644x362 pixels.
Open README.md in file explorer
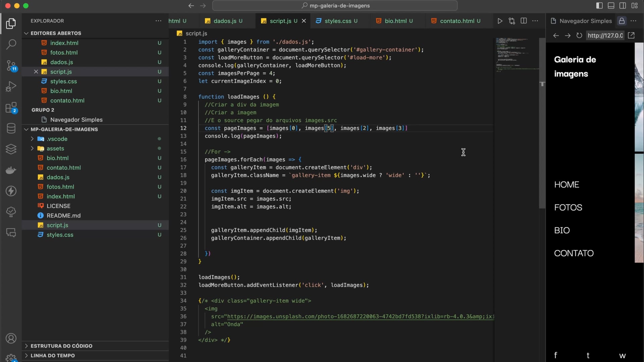tap(63, 216)
